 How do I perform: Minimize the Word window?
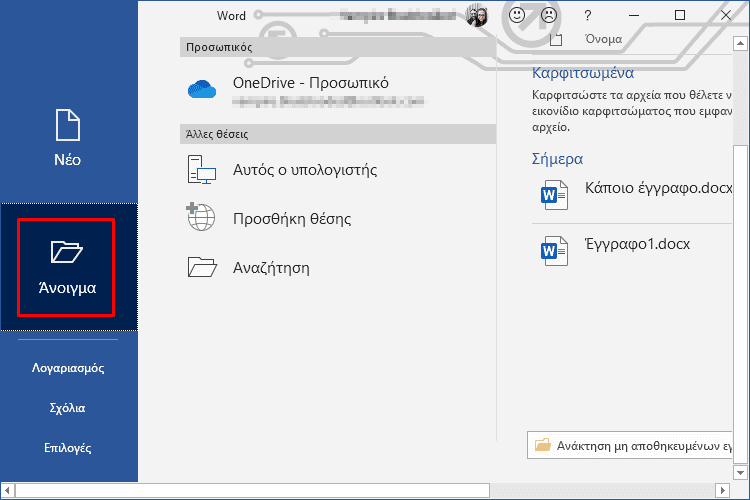coord(634,15)
